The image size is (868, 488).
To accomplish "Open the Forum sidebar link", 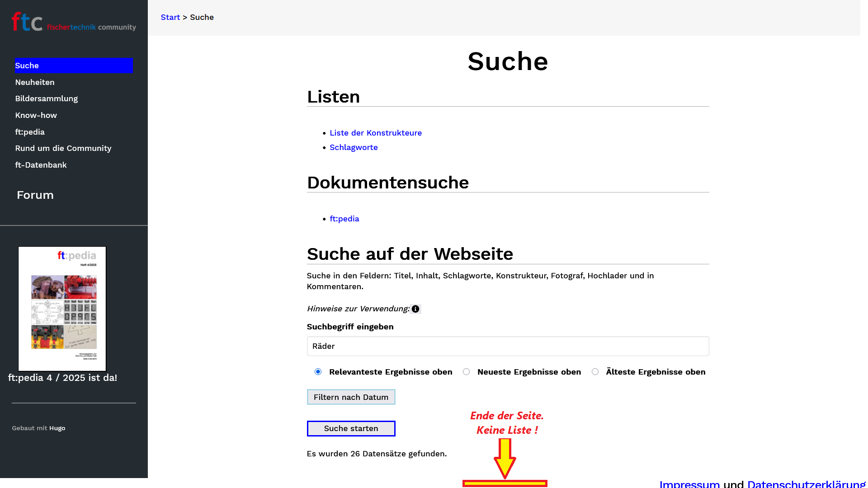I will (x=35, y=195).
